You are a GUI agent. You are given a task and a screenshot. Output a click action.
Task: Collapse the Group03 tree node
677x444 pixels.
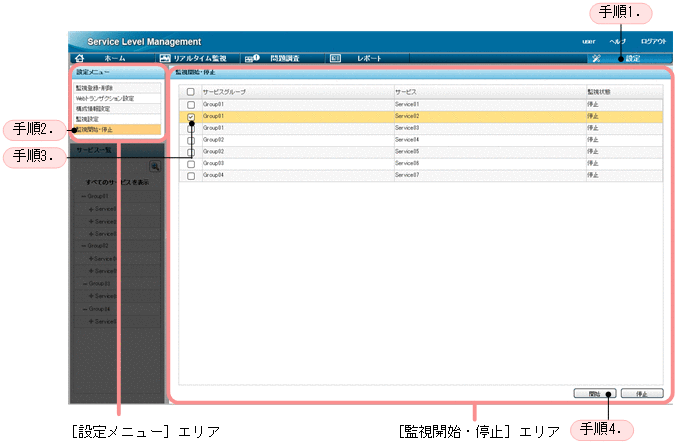coord(85,283)
